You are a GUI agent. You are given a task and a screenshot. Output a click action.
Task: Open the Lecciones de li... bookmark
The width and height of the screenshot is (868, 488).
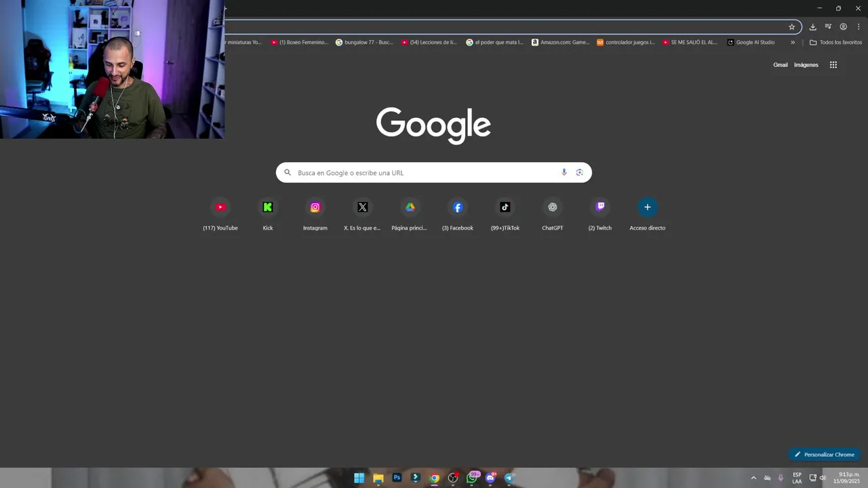click(x=429, y=42)
